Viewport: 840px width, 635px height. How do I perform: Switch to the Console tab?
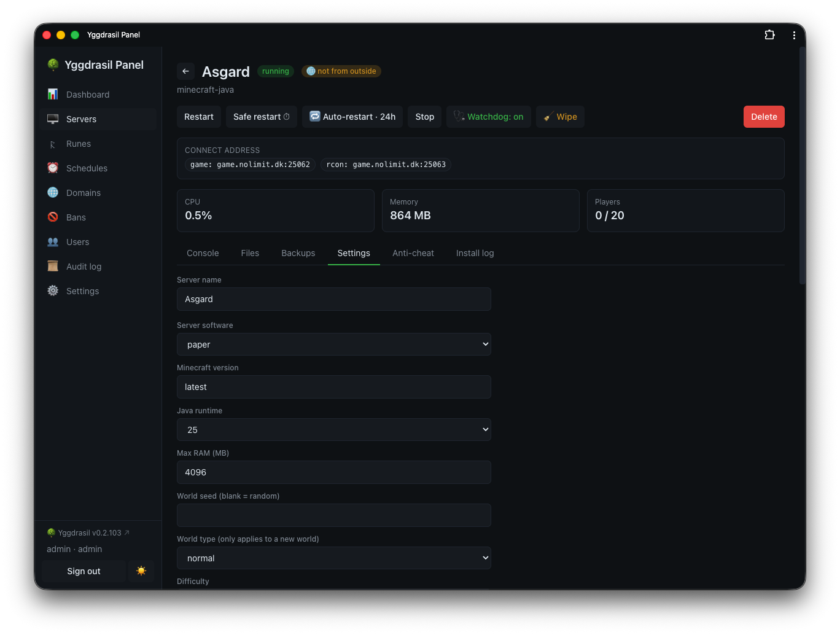[203, 253]
